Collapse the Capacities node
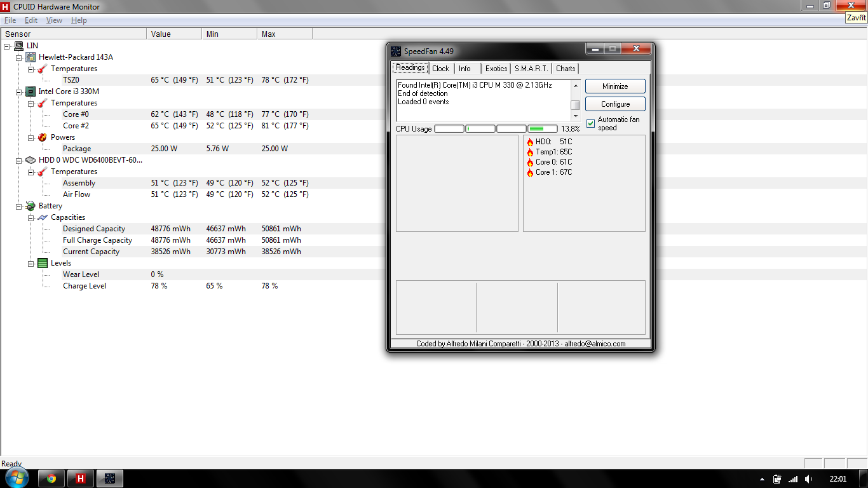The height and width of the screenshot is (488, 868). pyautogui.click(x=31, y=217)
